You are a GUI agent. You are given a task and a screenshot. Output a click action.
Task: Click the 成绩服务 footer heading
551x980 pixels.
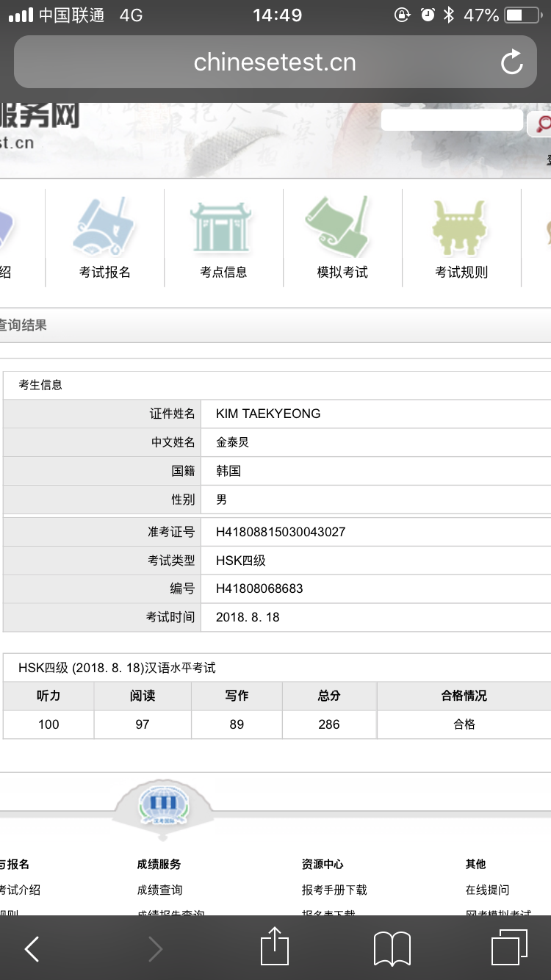(x=159, y=864)
